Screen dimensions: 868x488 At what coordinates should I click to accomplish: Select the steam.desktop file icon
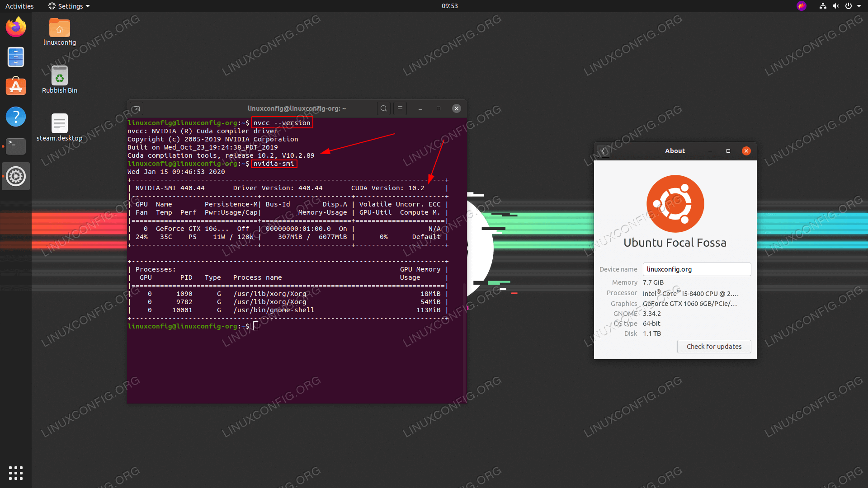[60, 127]
